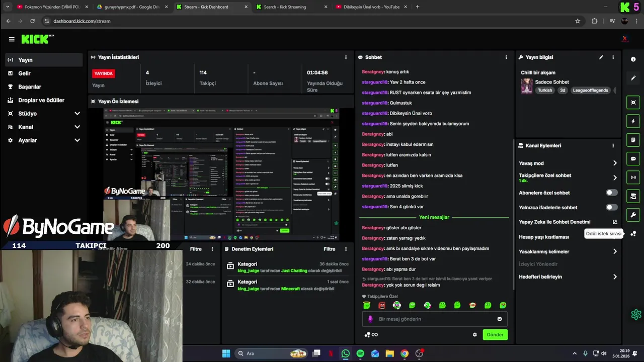The height and width of the screenshot is (362, 644).
Task: Click the ChatGPT icon in right rail
Action: point(636,315)
